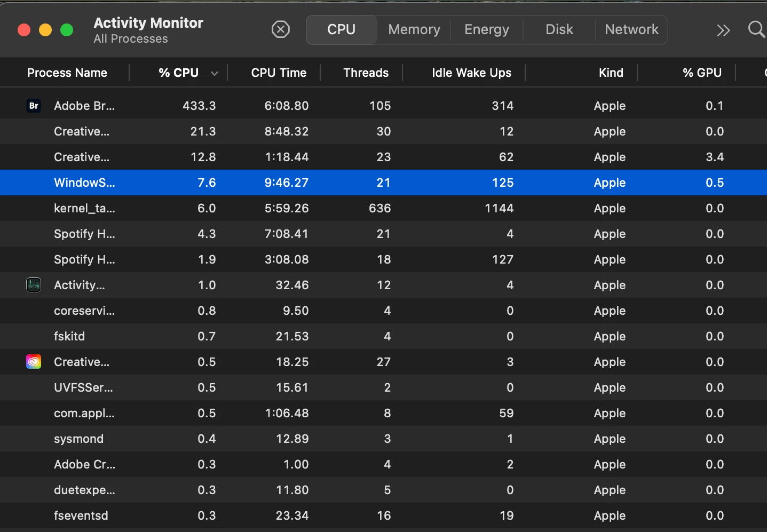Select the Spotify H... row with 4.3 CPU
Image resolution: width=767 pixels, height=532 pixels.
click(x=383, y=234)
